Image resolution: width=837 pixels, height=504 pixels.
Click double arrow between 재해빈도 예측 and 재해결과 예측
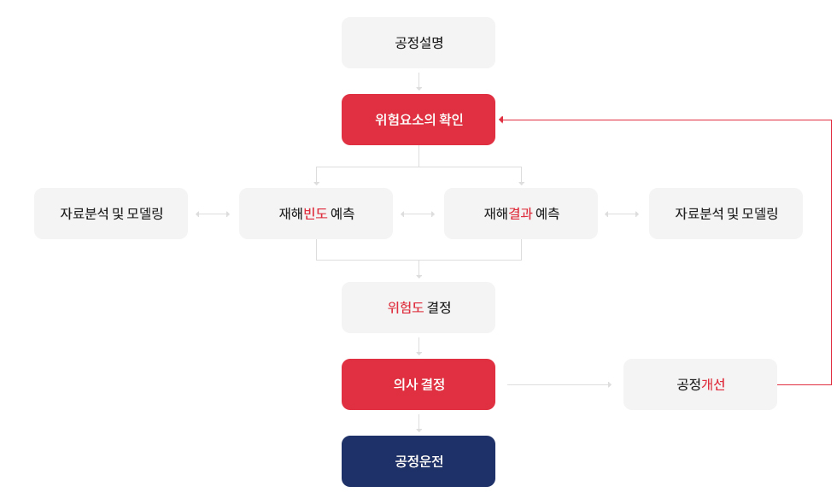tap(418, 214)
